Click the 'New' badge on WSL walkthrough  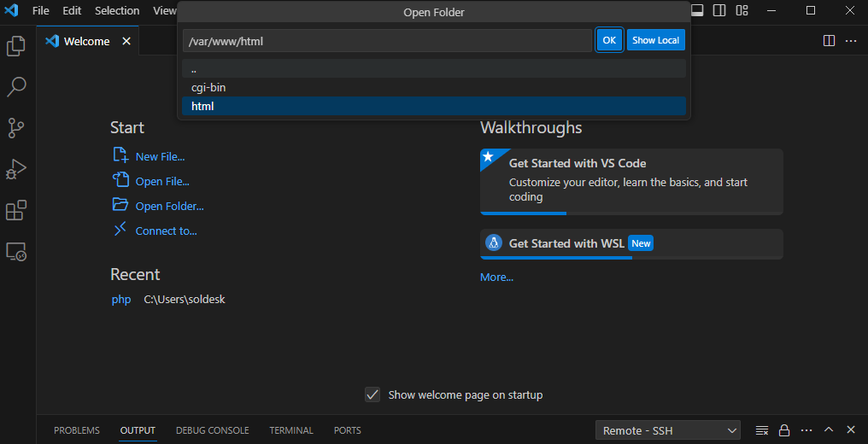(x=641, y=243)
